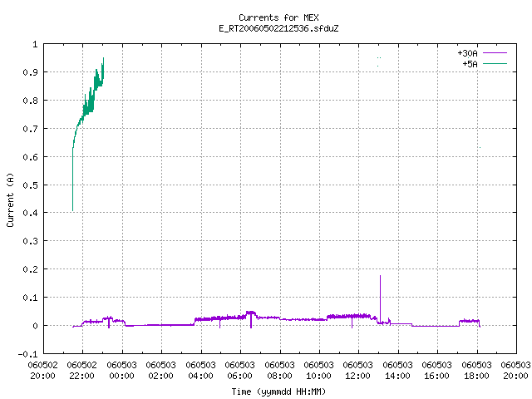Screen dimensions: 532x399
Task: Click x-axis label 060502 20:00
Action: coord(42,371)
